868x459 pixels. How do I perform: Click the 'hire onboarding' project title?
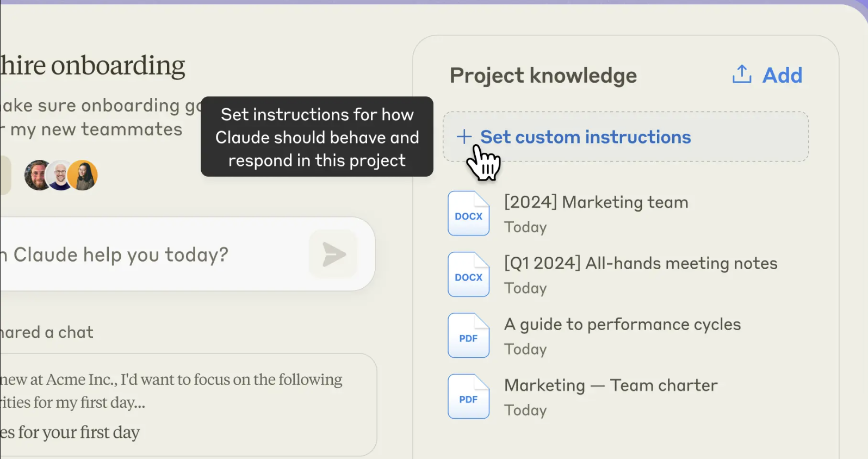point(92,65)
